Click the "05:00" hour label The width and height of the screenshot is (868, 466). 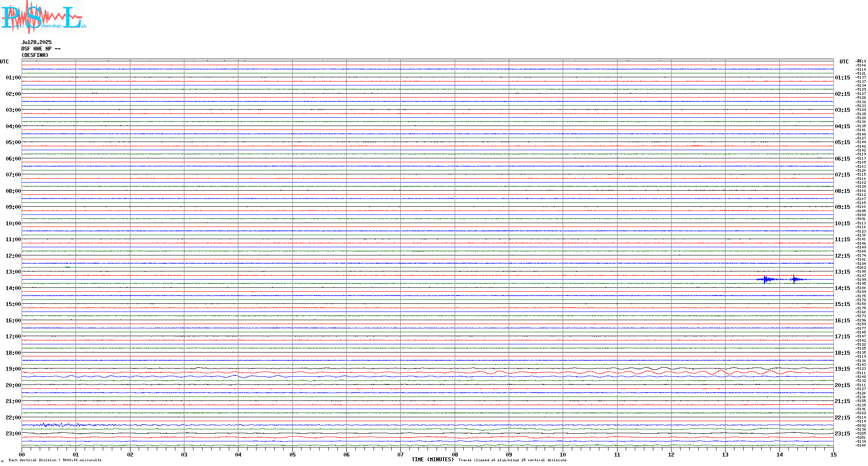click(x=13, y=142)
